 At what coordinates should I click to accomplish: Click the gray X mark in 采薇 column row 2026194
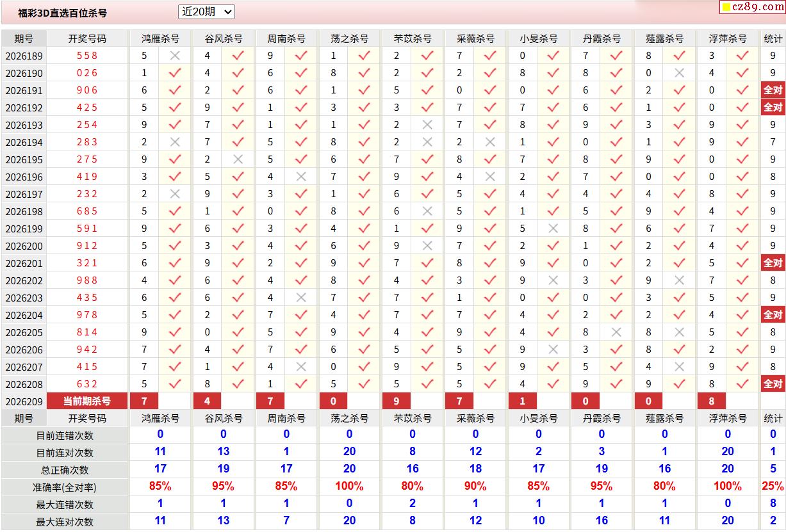pos(490,142)
